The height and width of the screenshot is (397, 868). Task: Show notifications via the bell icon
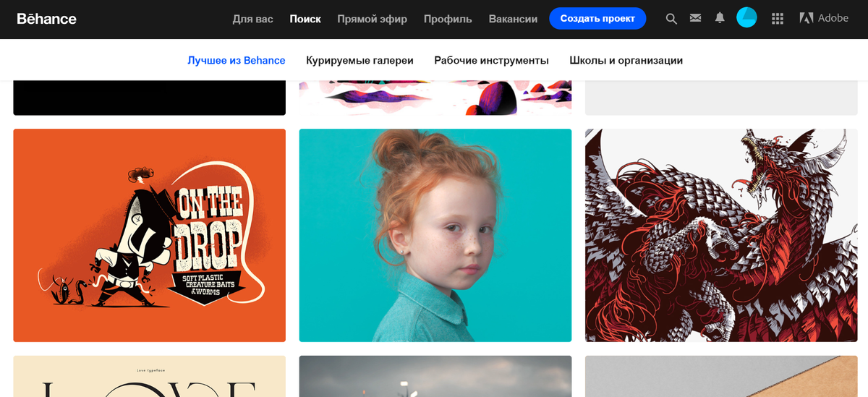(719, 19)
